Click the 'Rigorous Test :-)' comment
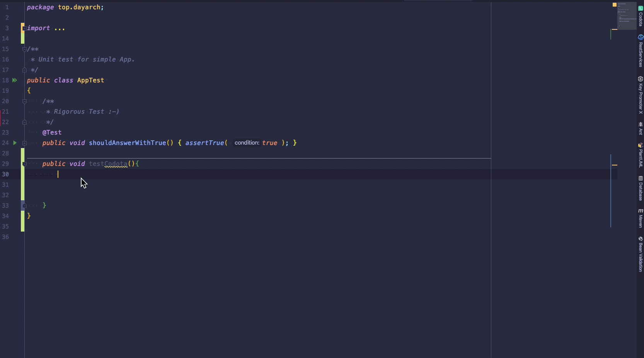 pyautogui.click(x=87, y=112)
